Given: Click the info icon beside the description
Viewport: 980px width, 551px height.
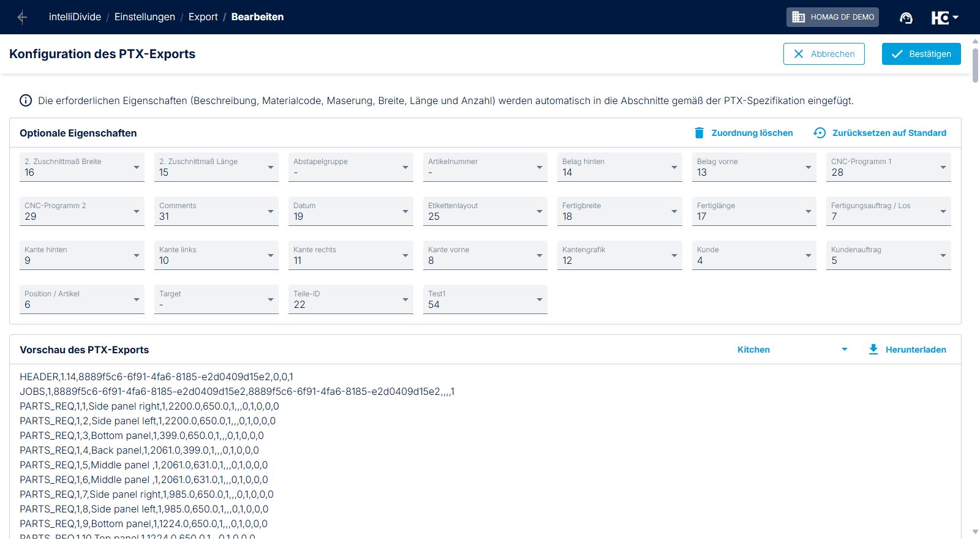Looking at the screenshot, I should click(x=26, y=100).
